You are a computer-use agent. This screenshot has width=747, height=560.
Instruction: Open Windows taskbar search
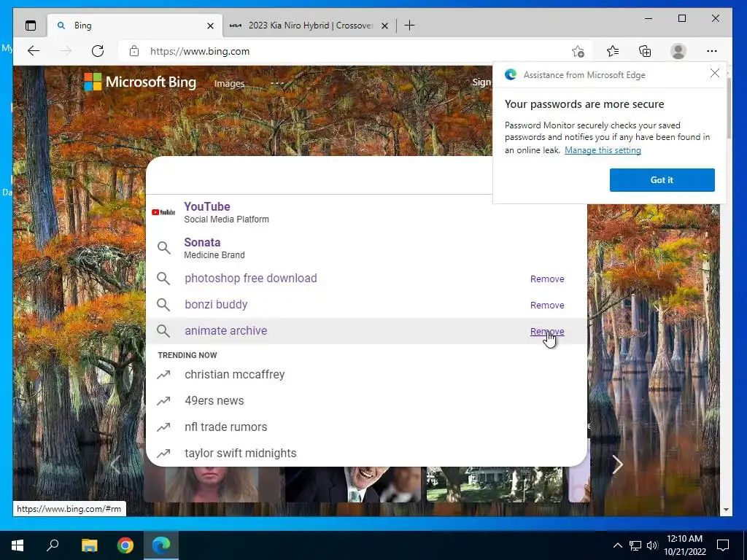[x=53, y=545]
